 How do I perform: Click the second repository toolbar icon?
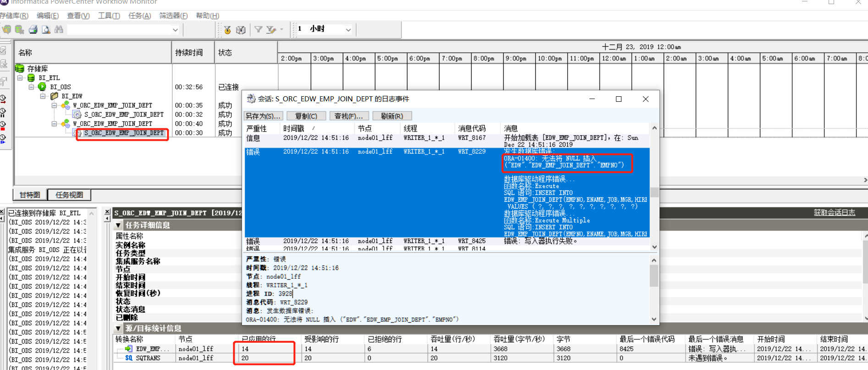(x=19, y=29)
